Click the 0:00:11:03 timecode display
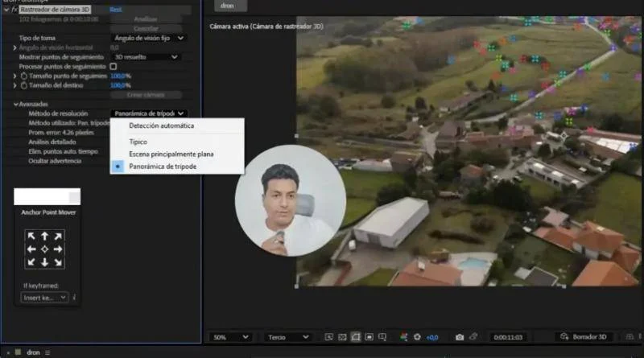 (508, 337)
